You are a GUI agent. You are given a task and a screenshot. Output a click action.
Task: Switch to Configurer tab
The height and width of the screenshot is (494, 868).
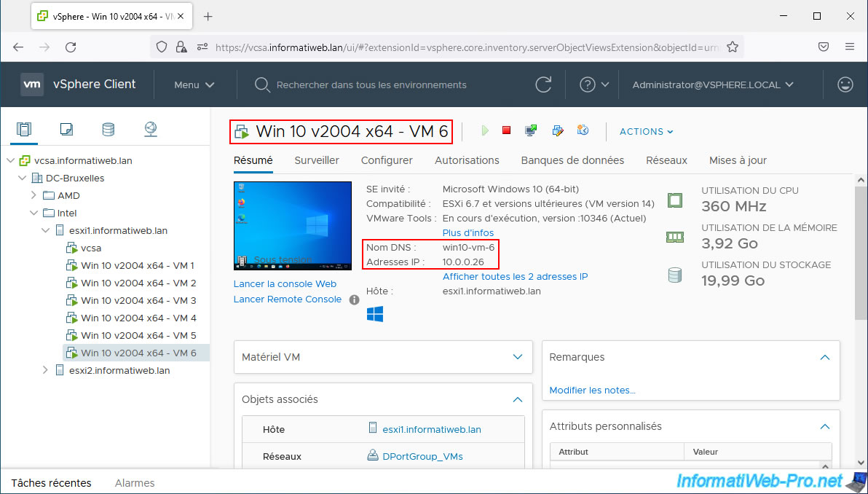pyautogui.click(x=387, y=160)
